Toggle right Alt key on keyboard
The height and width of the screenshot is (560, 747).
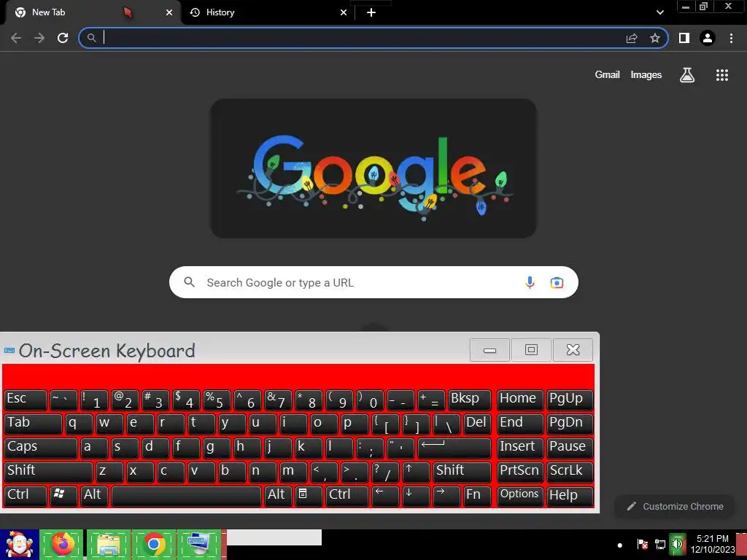278,496
